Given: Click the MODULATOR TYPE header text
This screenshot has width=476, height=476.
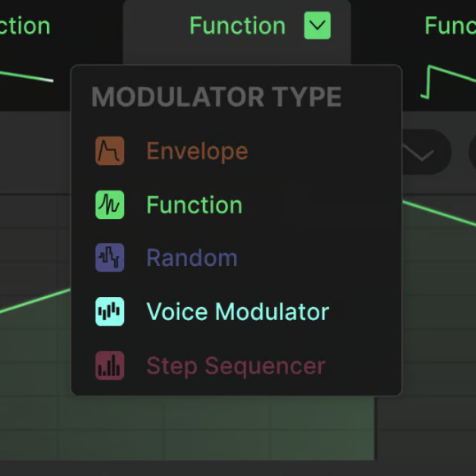Looking at the screenshot, I should click(217, 97).
